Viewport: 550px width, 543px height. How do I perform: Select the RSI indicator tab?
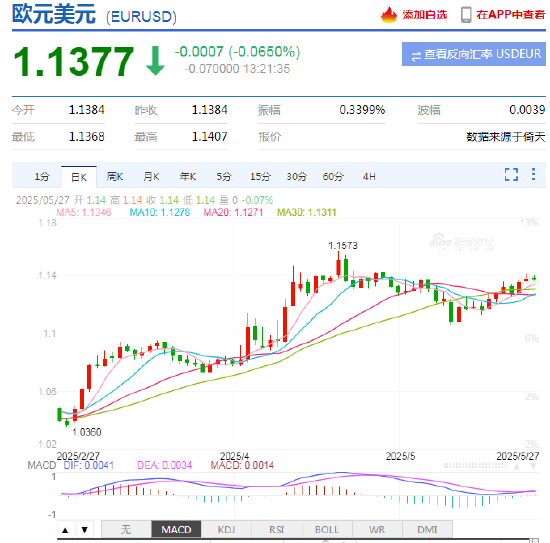coord(277,529)
